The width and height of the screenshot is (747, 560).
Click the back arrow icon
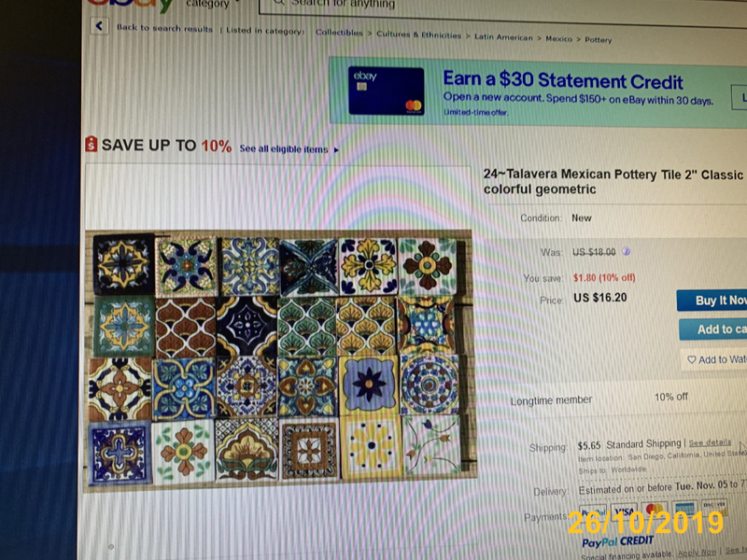click(99, 26)
